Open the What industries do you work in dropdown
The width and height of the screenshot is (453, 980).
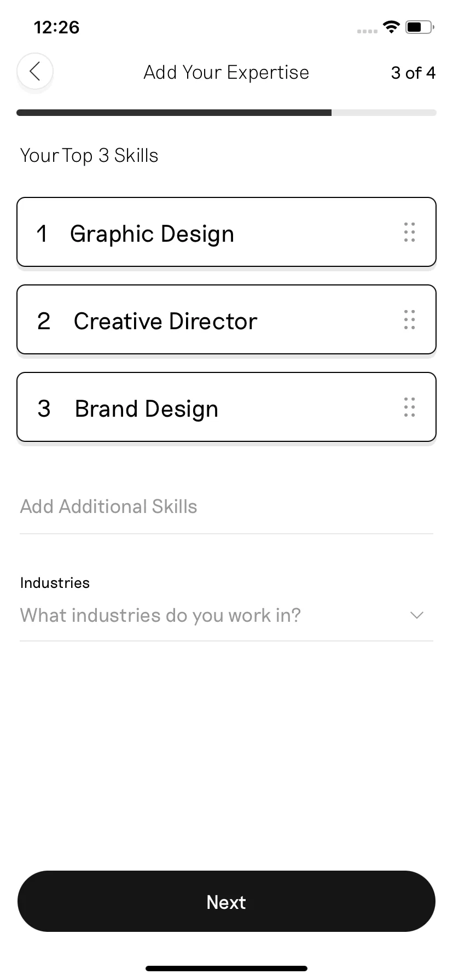[x=226, y=615]
